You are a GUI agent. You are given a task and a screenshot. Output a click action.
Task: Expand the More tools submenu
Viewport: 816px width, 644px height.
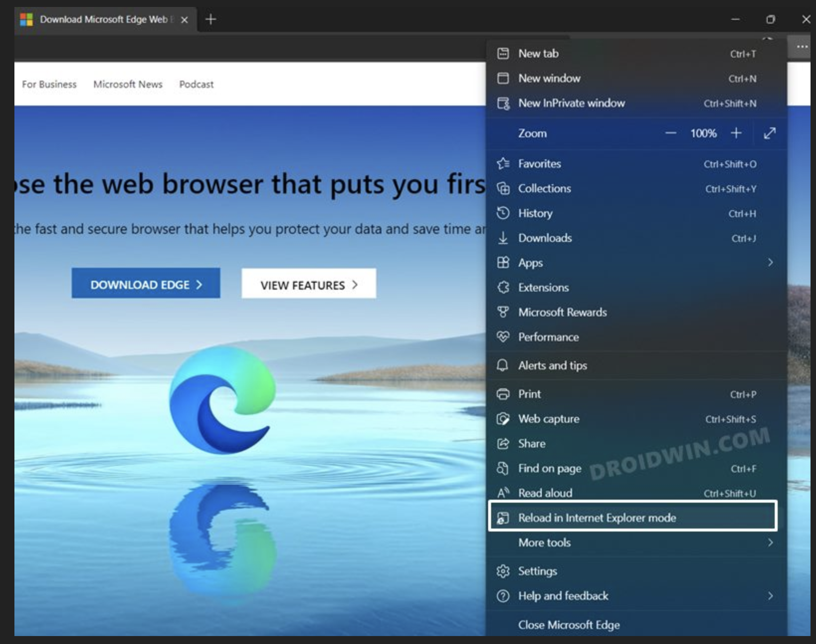(544, 542)
